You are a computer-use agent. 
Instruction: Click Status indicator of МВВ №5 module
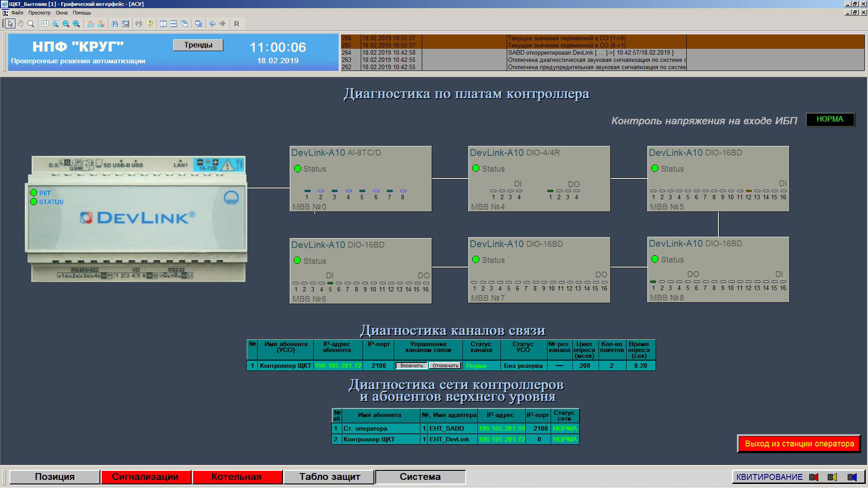pyautogui.click(x=655, y=169)
